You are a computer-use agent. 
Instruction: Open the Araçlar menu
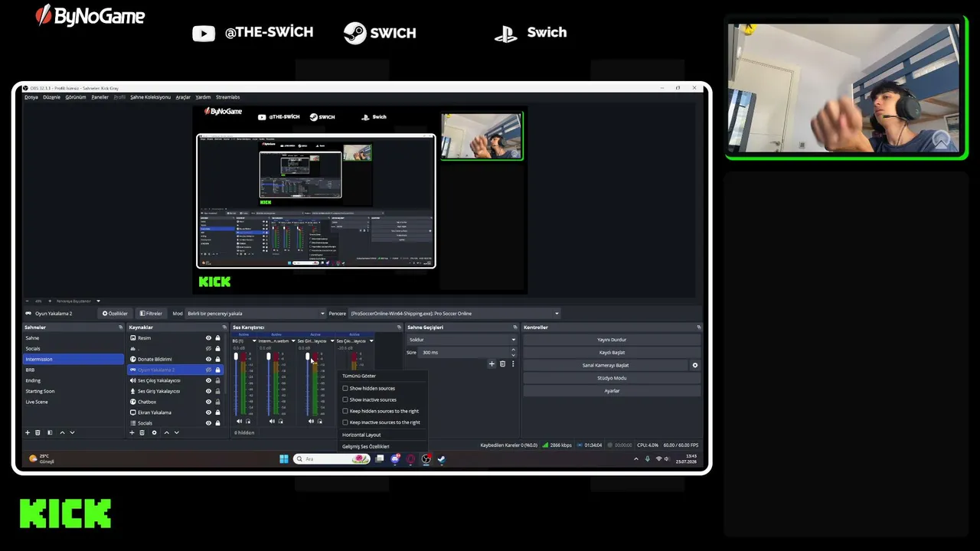click(183, 97)
